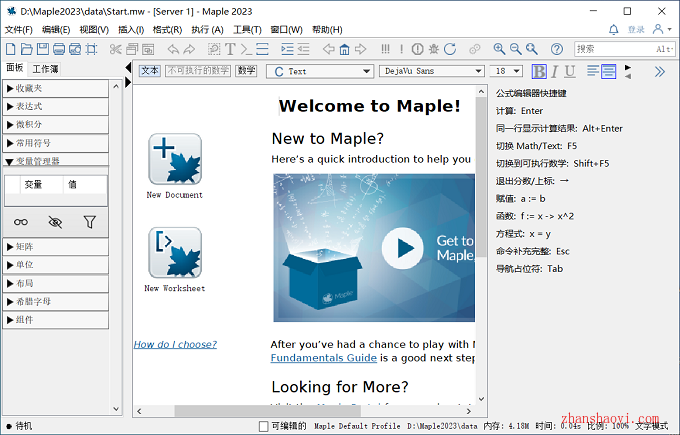Expand the 收藏夹 palette
680x435 pixels.
coord(56,88)
